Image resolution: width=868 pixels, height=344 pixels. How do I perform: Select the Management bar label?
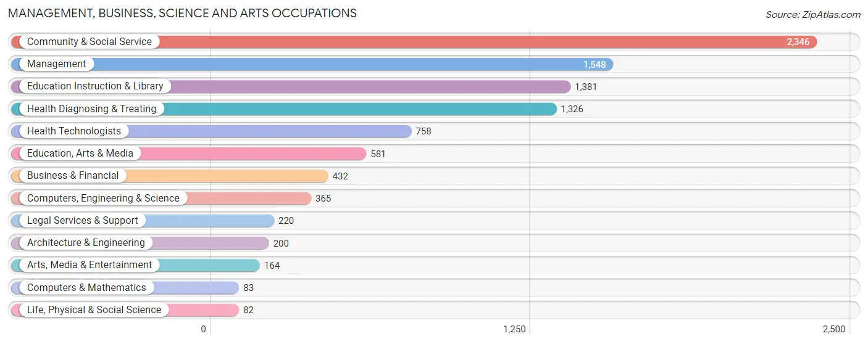(x=57, y=64)
